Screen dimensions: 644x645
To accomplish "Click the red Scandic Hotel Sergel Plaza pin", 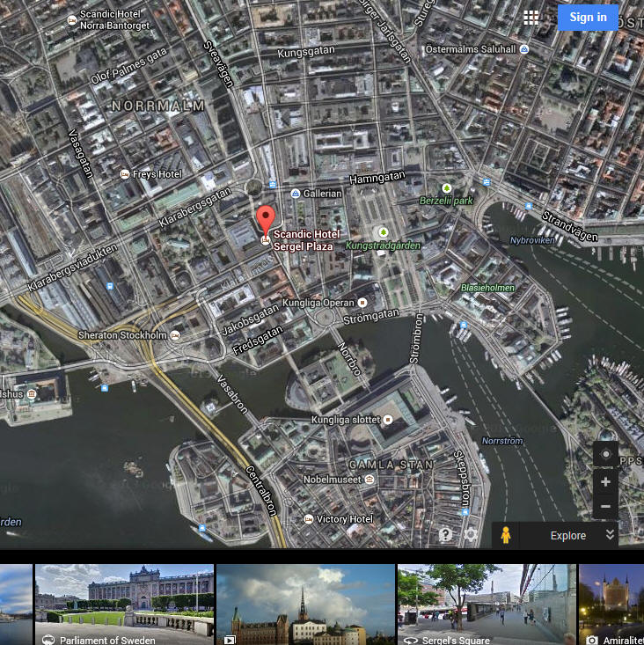I will [x=266, y=221].
